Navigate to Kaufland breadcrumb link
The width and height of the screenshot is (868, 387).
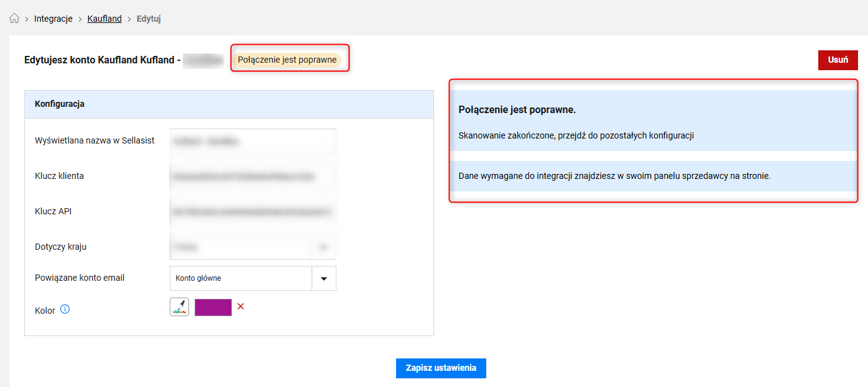click(x=104, y=19)
